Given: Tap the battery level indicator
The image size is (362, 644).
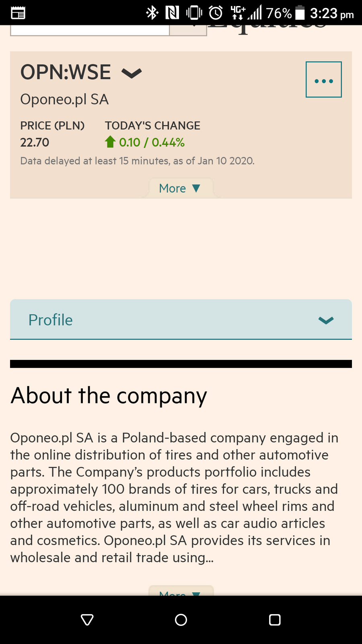Looking at the screenshot, I should tap(300, 13).
